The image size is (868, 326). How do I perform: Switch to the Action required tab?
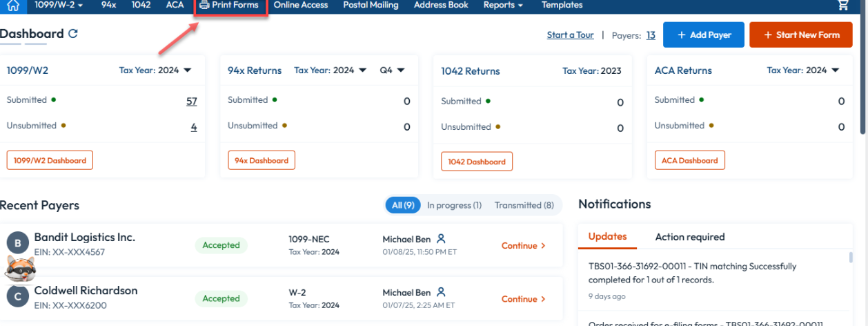[689, 237]
